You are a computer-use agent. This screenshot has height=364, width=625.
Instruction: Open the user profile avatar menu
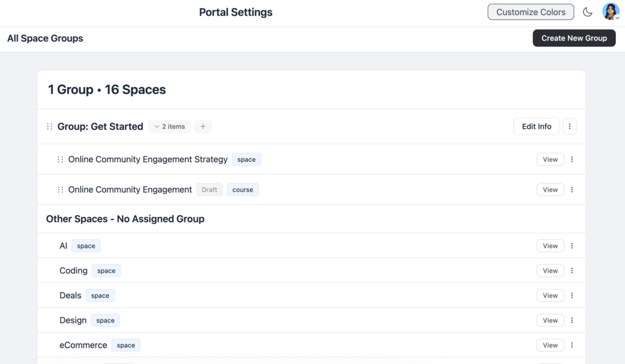pyautogui.click(x=610, y=12)
